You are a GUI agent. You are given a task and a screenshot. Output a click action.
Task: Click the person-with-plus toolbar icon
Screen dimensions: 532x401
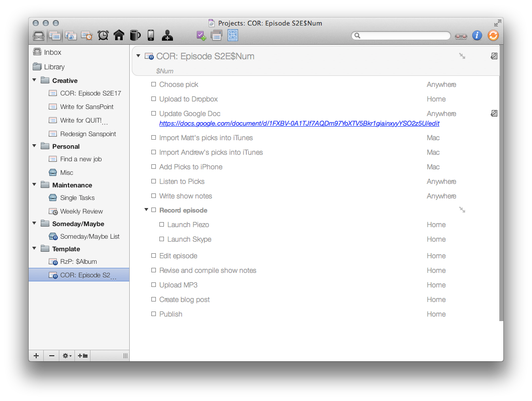point(167,35)
